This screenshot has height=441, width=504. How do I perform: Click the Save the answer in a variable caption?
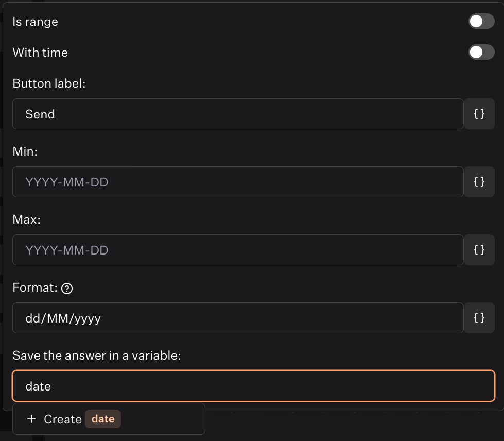point(97,355)
